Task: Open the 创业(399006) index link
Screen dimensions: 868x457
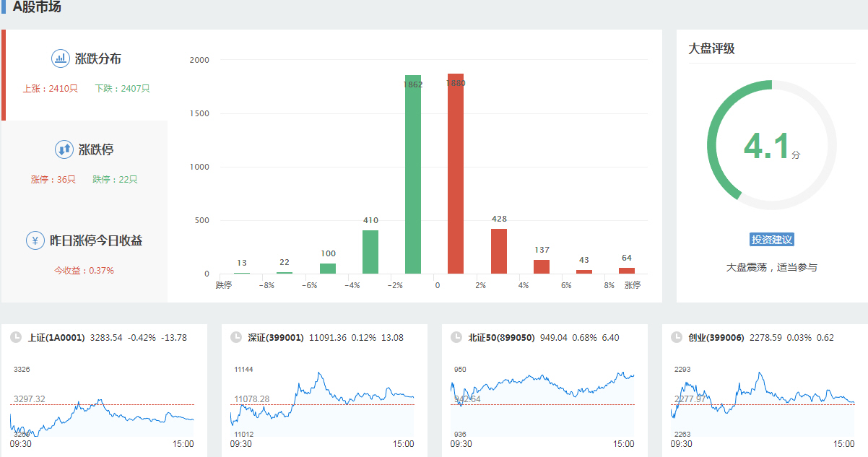Action: pyautogui.click(x=716, y=337)
